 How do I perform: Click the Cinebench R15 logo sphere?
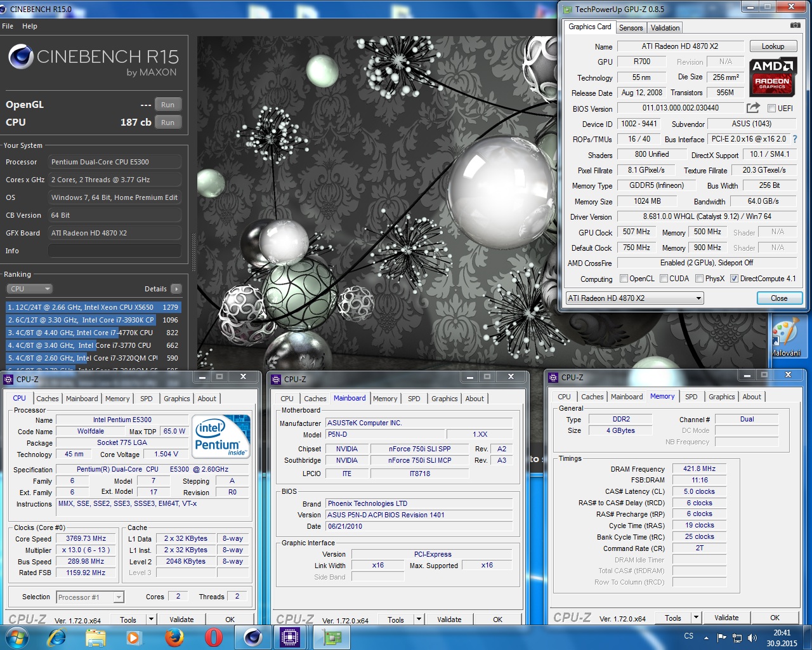click(20, 57)
